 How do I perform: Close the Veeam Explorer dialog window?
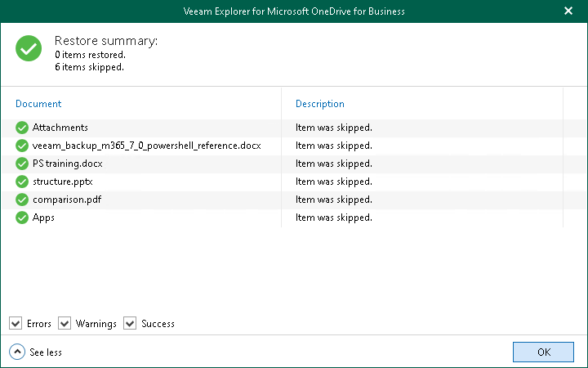point(568,11)
